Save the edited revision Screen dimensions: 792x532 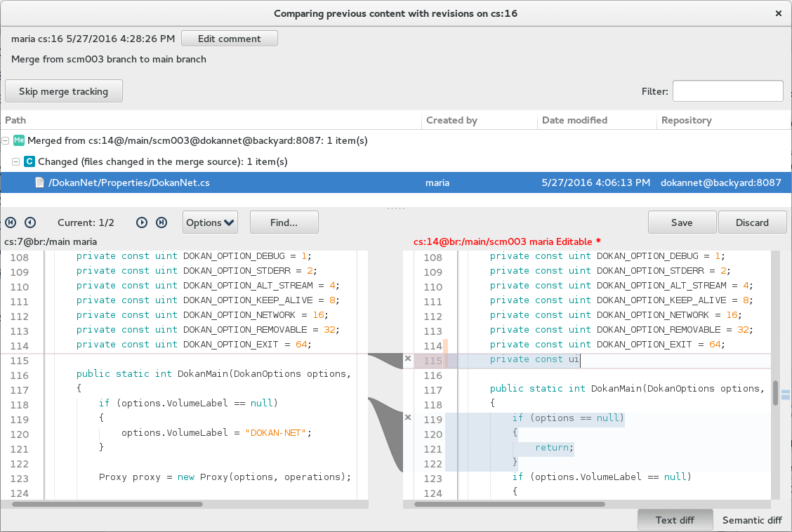click(x=682, y=222)
